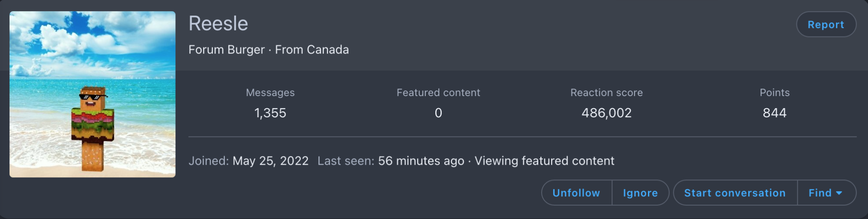868x219 pixels.
Task: Click the joined date May 25, 2022
Action: tap(270, 161)
